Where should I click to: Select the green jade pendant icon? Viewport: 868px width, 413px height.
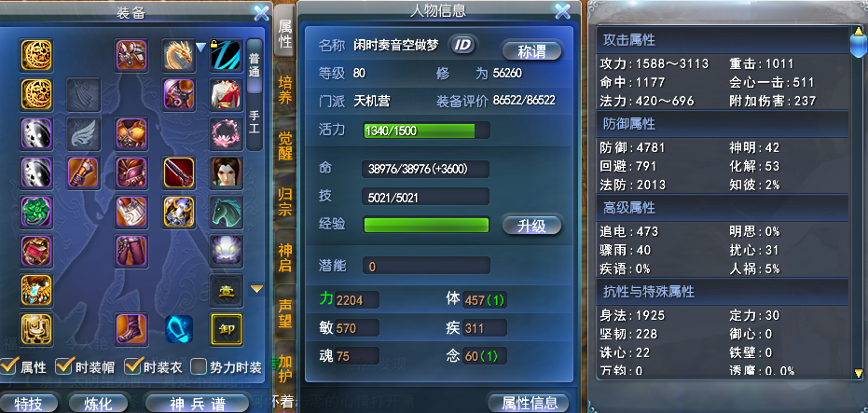36,212
